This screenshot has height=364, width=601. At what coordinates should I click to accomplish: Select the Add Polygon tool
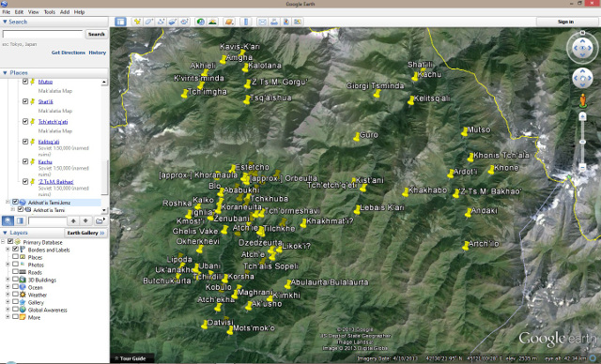click(x=148, y=22)
